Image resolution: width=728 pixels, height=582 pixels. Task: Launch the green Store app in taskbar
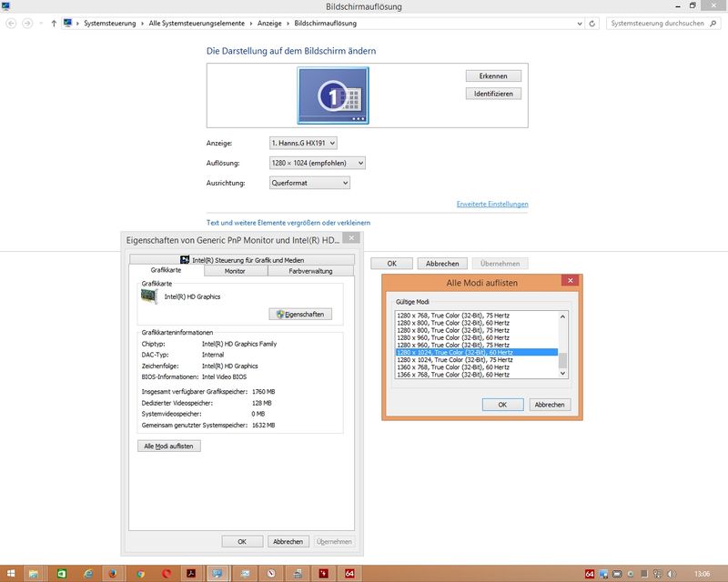(61, 574)
